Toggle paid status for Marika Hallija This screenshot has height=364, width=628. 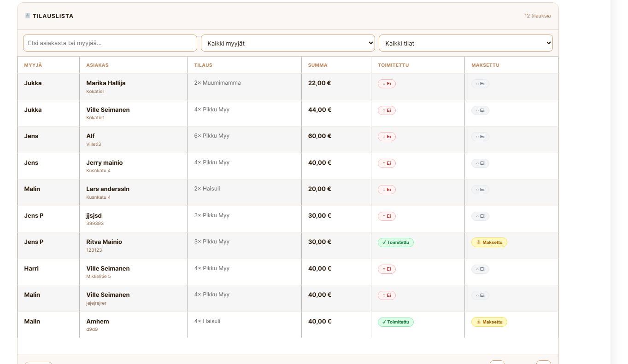480,84
